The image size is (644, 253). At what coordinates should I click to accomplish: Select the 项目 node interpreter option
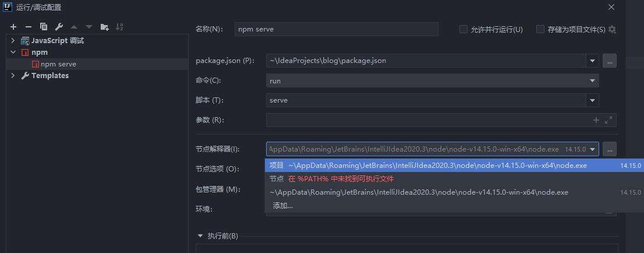coord(454,166)
